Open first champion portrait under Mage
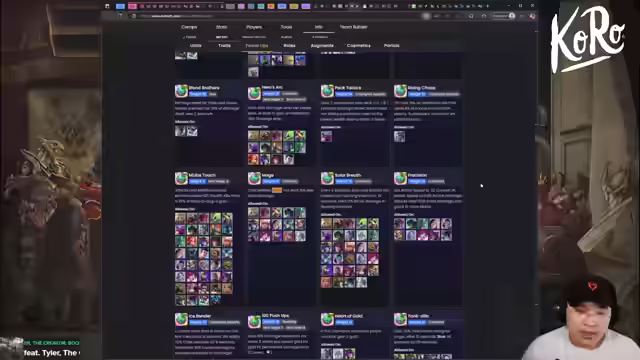The image size is (640, 360). (253, 212)
